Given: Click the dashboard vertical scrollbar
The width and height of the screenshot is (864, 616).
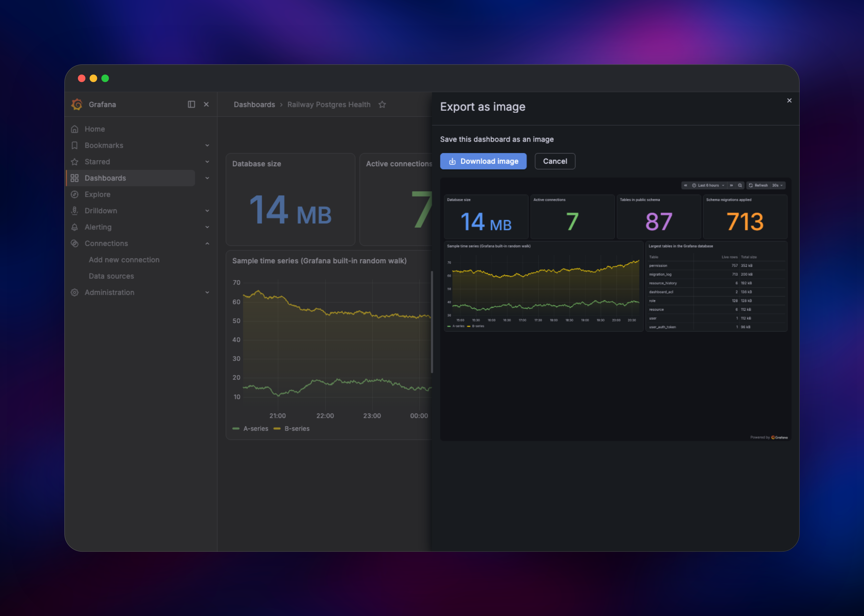Looking at the screenshot, I should pyautogui.click(x=432, y=322).
